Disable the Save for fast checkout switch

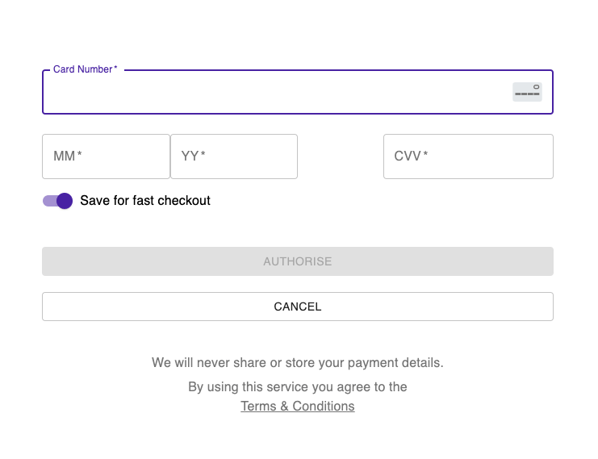coord(58,201)
